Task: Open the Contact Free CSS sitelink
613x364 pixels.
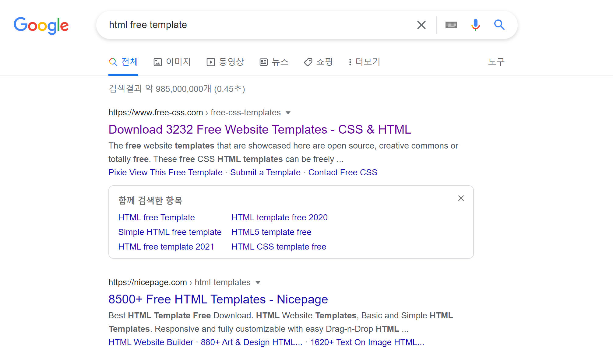Action: coord(343,173)
